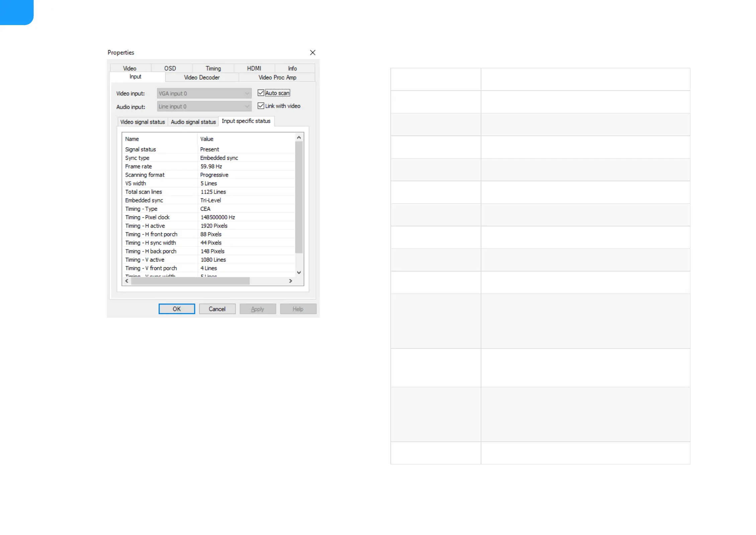756x535 pixels.
Task: Show the Audio signal status tab
Action: 193,122
